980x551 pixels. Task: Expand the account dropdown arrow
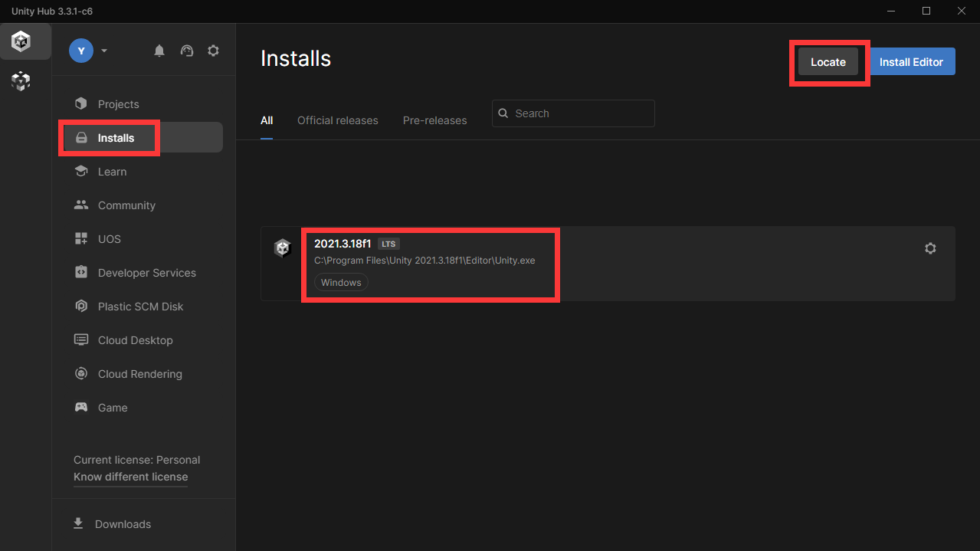click(x=104, y=51)
